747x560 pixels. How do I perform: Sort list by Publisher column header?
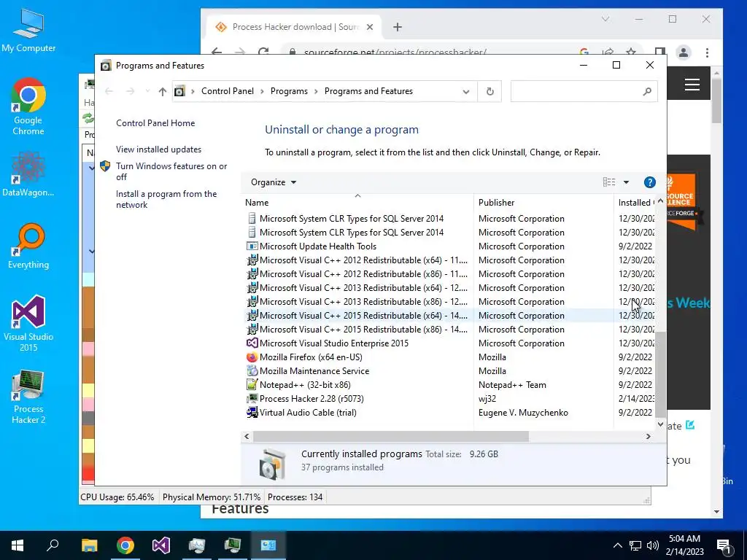click(x=543, y=203)
